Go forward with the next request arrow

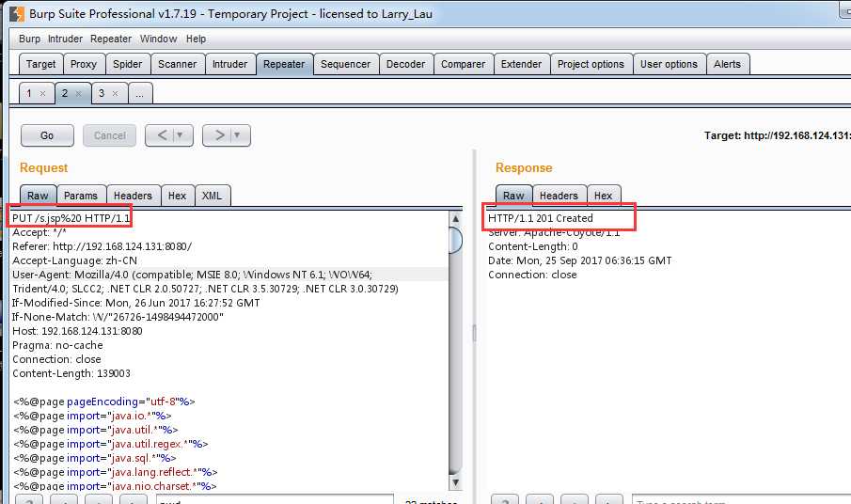point(219,135)
